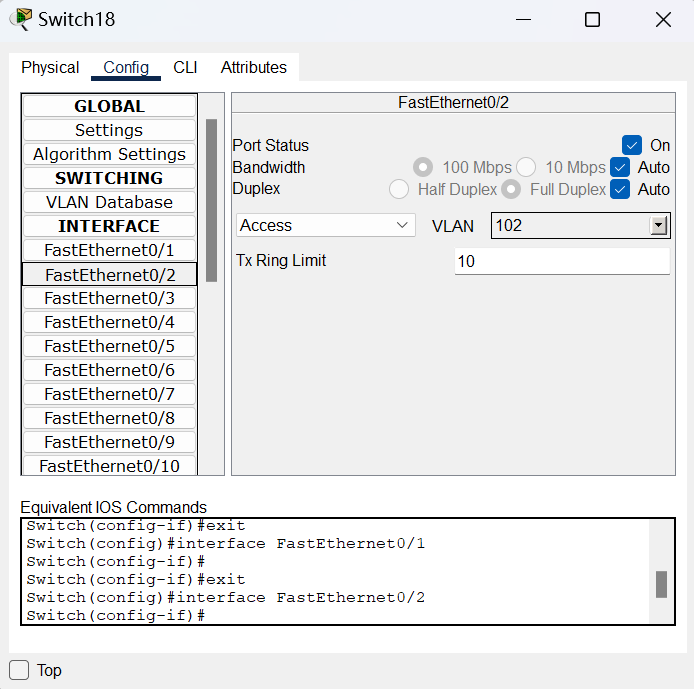Select the 10 Mbps radio button
Viewport: 694px width, 689px height.
(526, 167)
